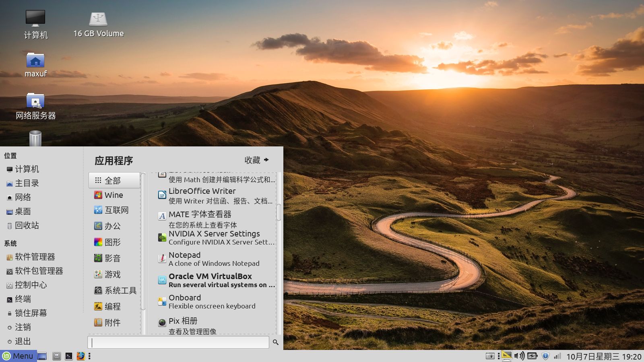The width and height of the screenshot is (644, 362).
Task: Expand the 收藏 favorites panel
Action: (255, 160)
